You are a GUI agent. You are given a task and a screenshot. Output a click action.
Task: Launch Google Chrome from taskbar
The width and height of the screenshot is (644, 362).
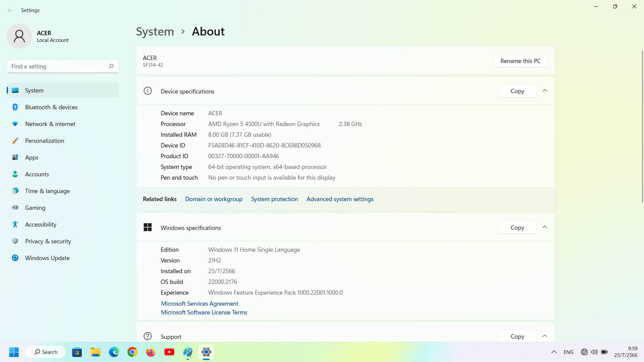pos(132,352)
